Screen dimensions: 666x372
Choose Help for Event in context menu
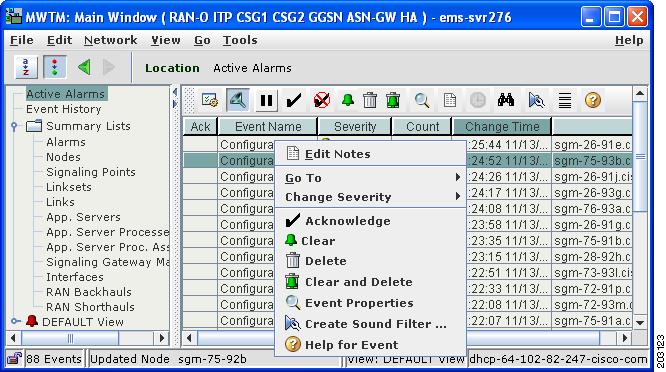coord(371,344)
